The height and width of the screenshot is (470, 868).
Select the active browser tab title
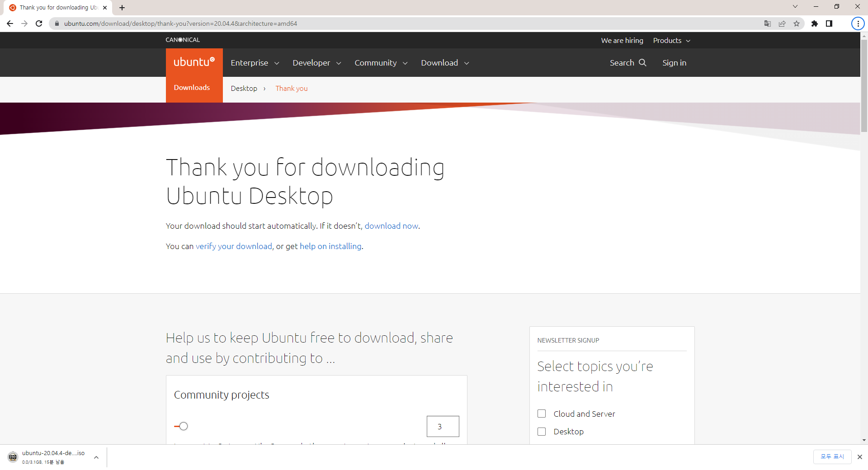pos(59,8)
